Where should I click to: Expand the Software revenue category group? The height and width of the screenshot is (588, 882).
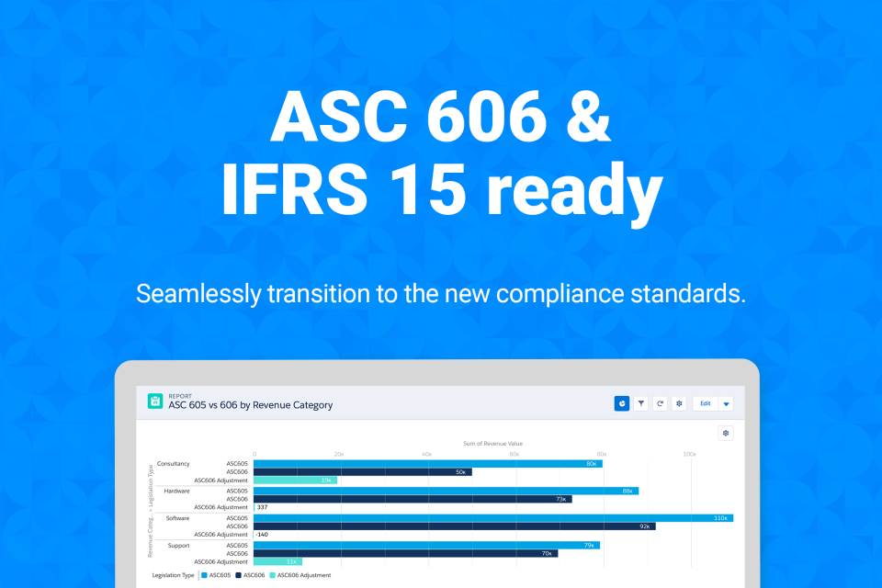[176, 518]
